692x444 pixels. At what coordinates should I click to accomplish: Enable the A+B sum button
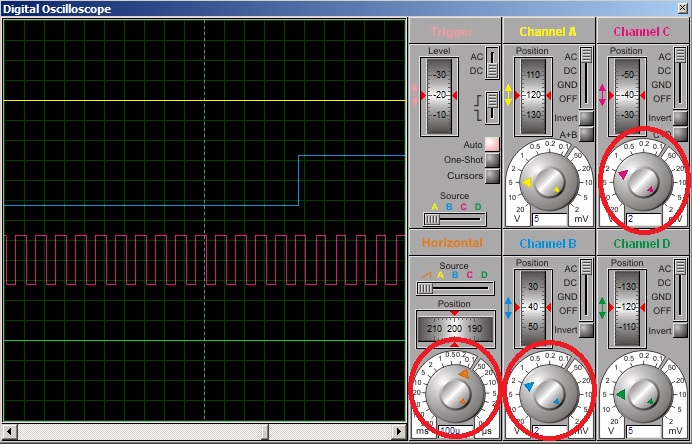pyautogui.click(x=586, y=134)
